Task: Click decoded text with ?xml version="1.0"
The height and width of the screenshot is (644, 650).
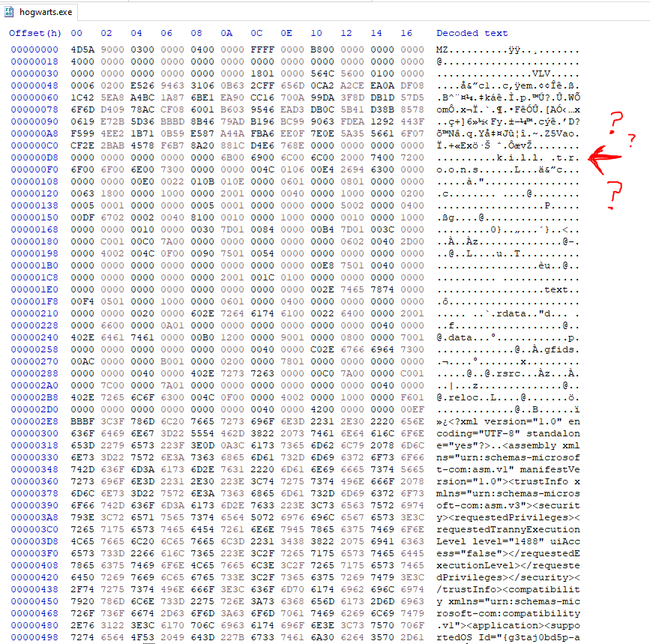Action: [508, 422]
